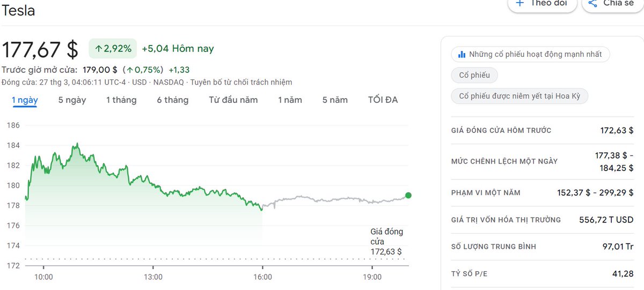Click the 10:00 time axis label

click(43, 277)
